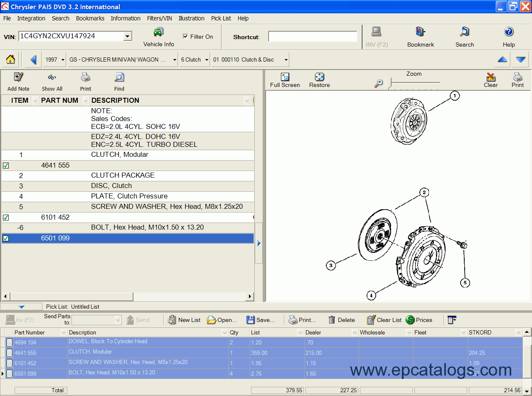
Task: Clear the illustration callouts
Action: [490, 80]
